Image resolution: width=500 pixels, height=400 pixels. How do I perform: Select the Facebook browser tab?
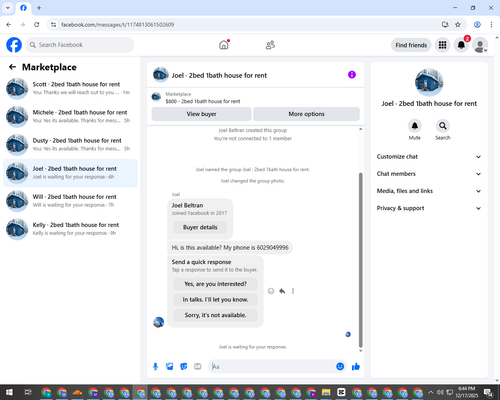(23, 8)
